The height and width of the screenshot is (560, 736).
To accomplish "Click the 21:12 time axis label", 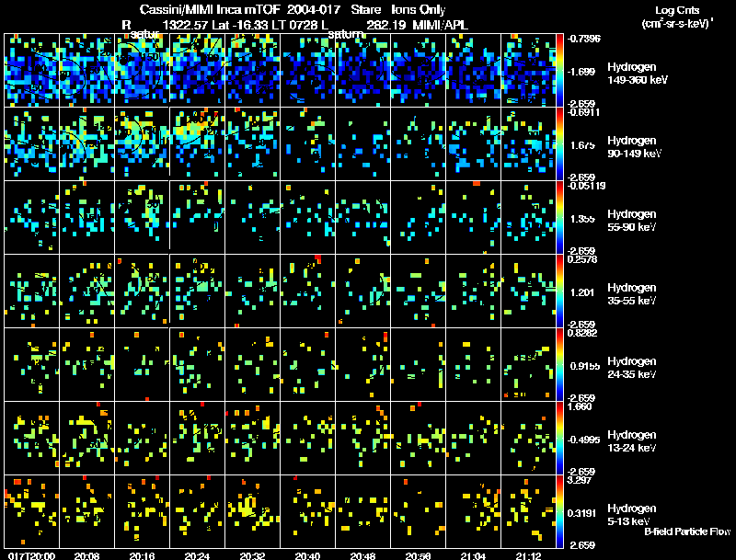I will (528, 555).
